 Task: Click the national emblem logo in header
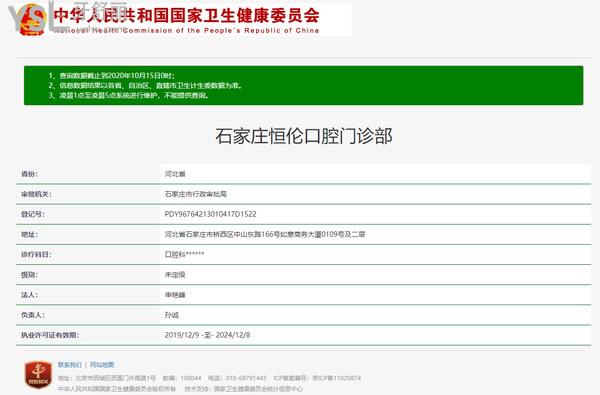point(32,20)
